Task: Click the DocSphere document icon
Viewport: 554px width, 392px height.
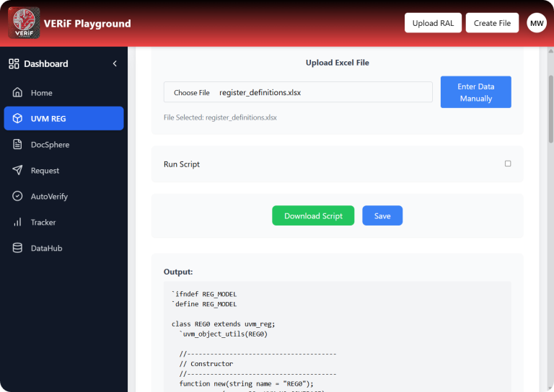Action: 17,145
